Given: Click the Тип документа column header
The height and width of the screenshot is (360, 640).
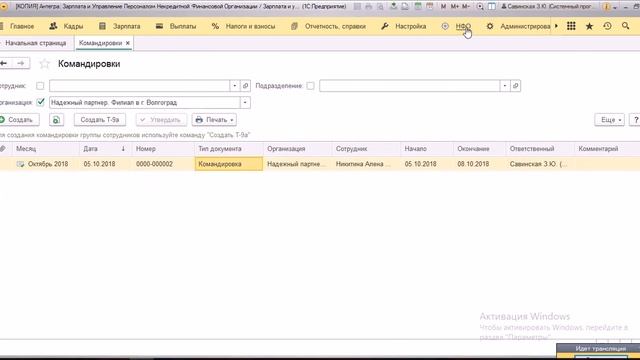Looking at the screenshot, I should [229, 149].
